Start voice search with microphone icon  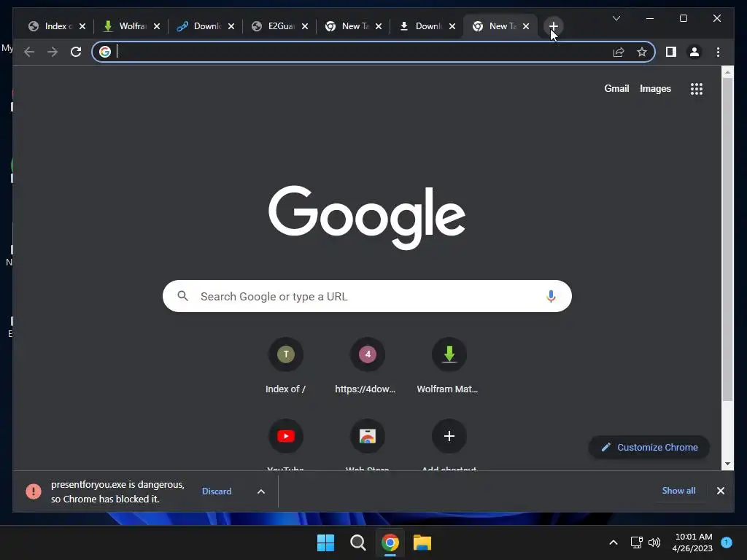[551, 296]
